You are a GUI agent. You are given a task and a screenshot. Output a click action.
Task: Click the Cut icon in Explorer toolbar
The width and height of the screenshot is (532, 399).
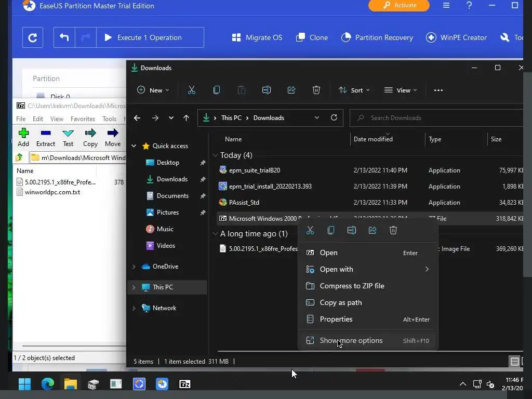(192, 90)
